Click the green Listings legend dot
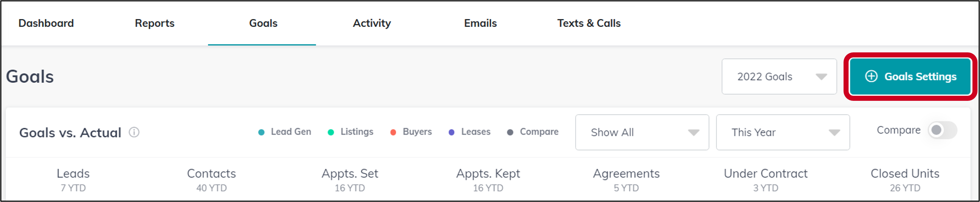 pos(331,132)
